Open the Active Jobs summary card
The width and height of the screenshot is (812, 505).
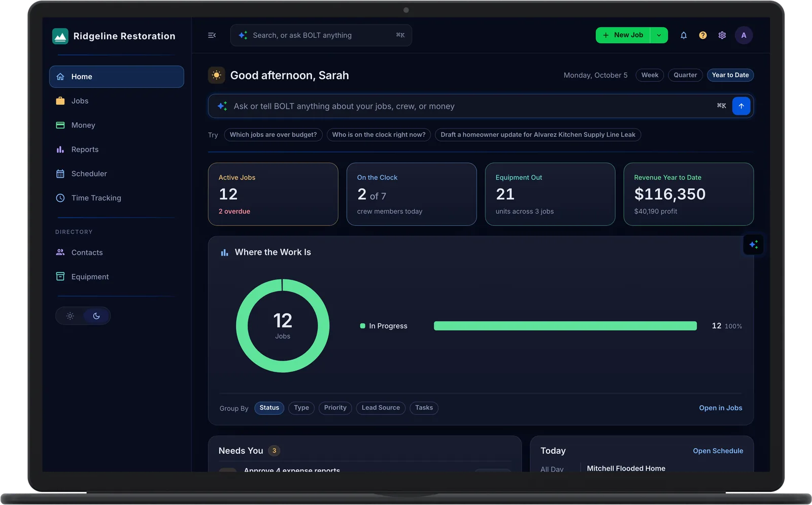tap(273, 194)
